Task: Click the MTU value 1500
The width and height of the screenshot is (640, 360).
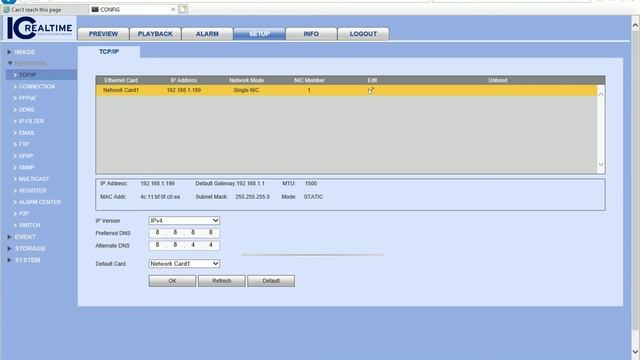Action: click(x=311, y=184)
